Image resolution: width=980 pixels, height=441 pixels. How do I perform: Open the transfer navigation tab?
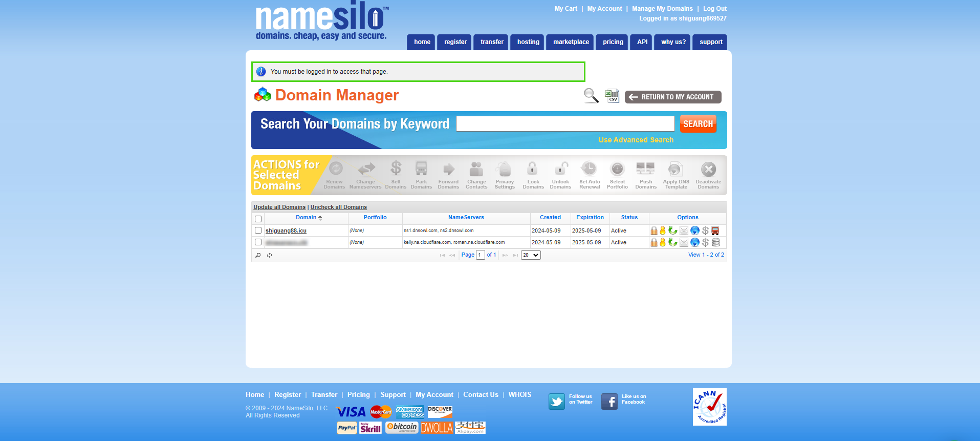click(492, 42)
